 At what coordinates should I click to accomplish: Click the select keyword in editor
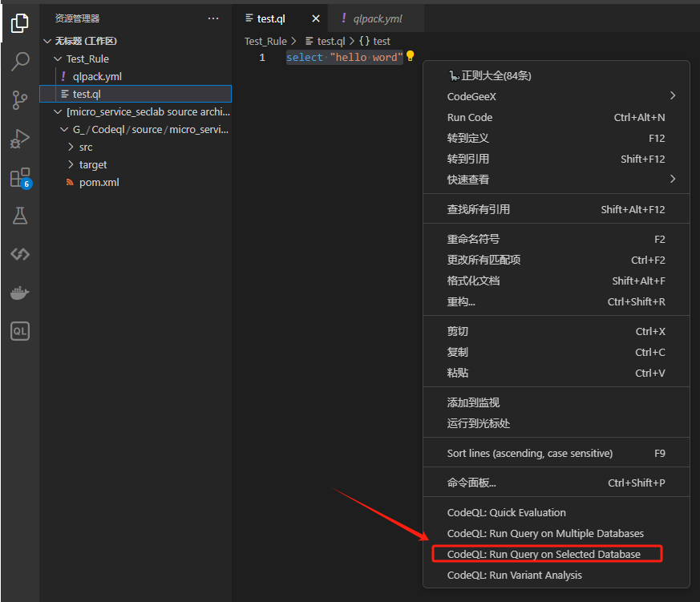305,57
